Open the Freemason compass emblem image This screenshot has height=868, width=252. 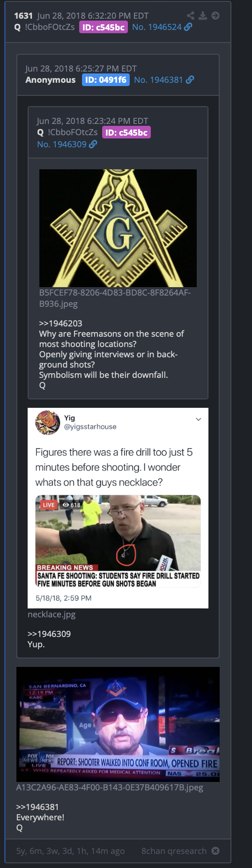118,228
